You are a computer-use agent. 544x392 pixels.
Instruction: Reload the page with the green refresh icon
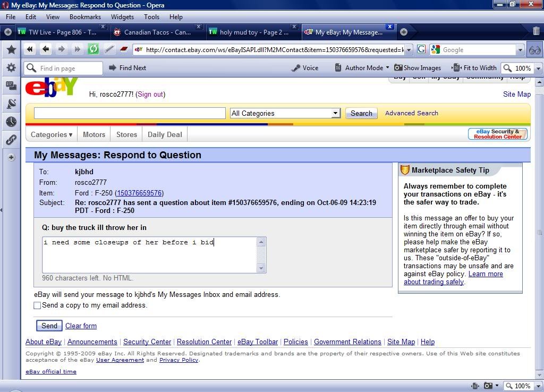click(x=93, y=49)
